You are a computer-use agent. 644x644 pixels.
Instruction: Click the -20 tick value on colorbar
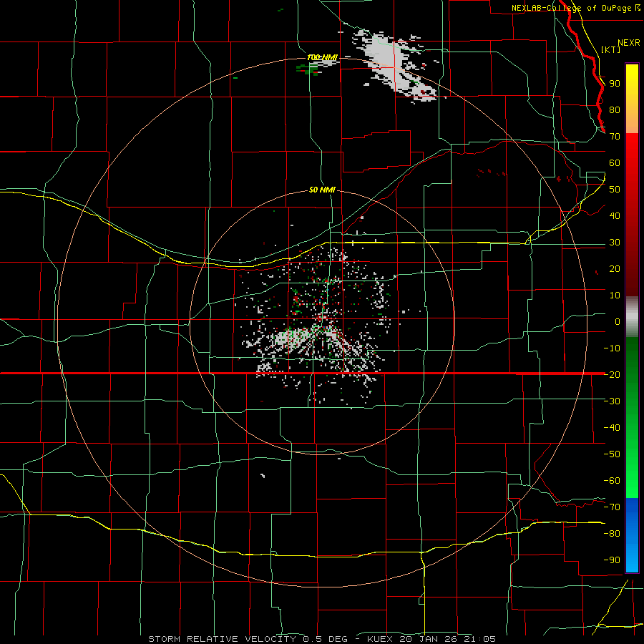pos(612,375)
